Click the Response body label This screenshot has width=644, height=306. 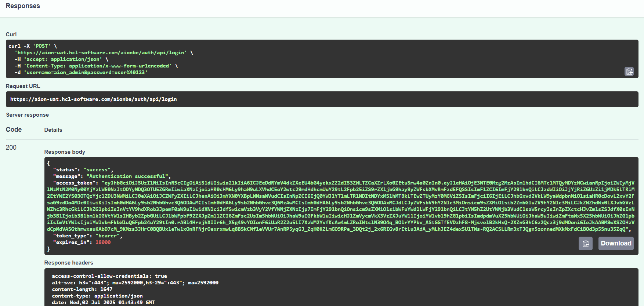click(65, 152)
